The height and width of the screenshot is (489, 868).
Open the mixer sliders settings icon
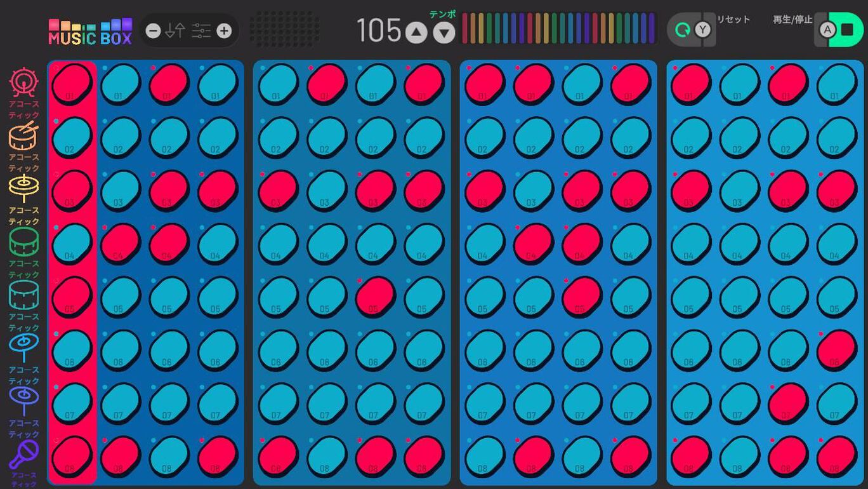pyautogui.click(x=201, y=30)
